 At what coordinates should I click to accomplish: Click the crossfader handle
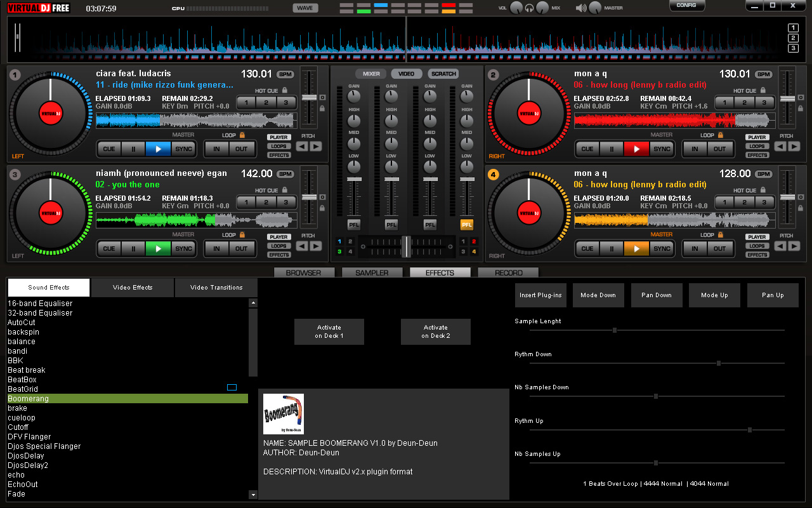click(406, 246)
